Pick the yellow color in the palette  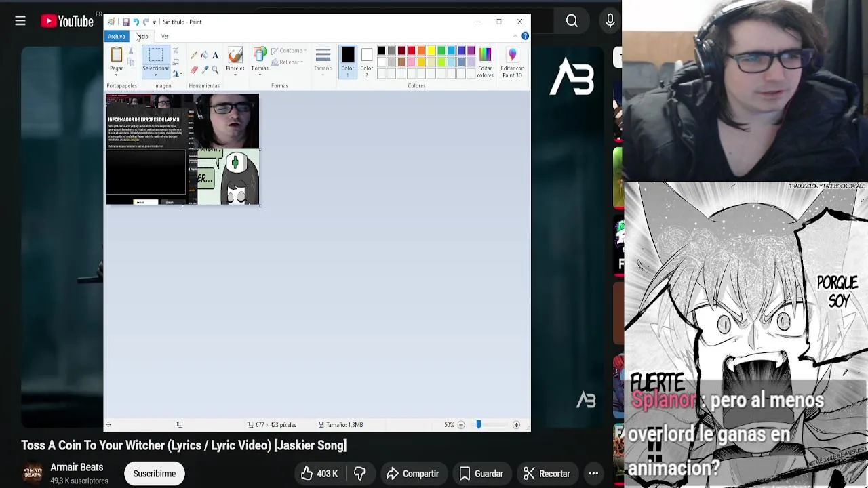(x=431, y=51)
